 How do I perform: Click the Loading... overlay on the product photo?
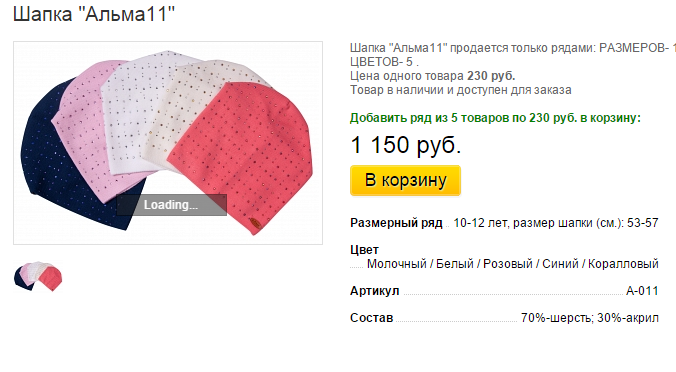tap(171, 205)
